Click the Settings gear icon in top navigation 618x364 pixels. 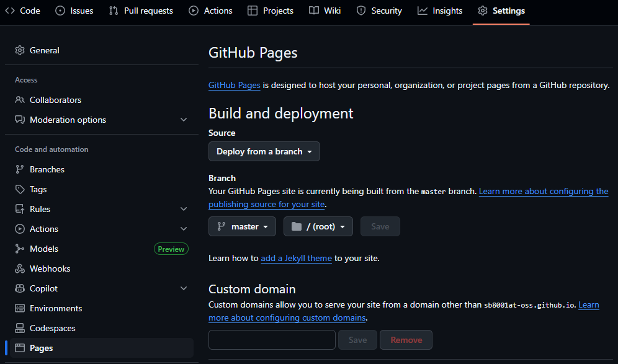(x=483, y=11)
